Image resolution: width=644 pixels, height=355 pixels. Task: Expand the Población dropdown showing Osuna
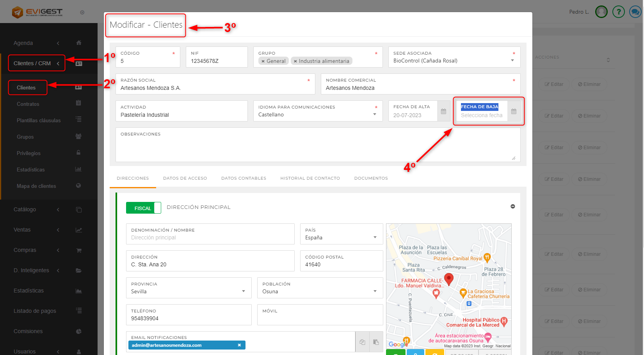click(x=375, y=291)
